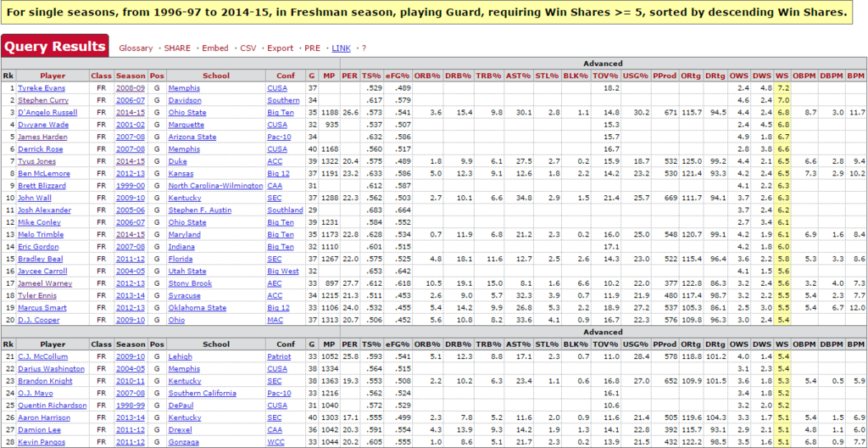
Task: Open the Southern conference link
Action: pos(283,100)
